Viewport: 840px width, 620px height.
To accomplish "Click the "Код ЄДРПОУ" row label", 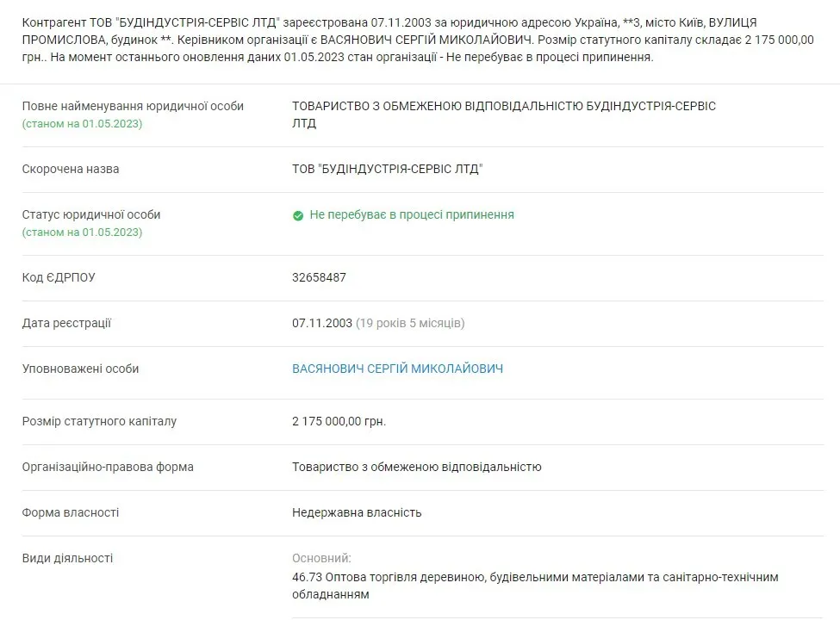I will 59,277.
